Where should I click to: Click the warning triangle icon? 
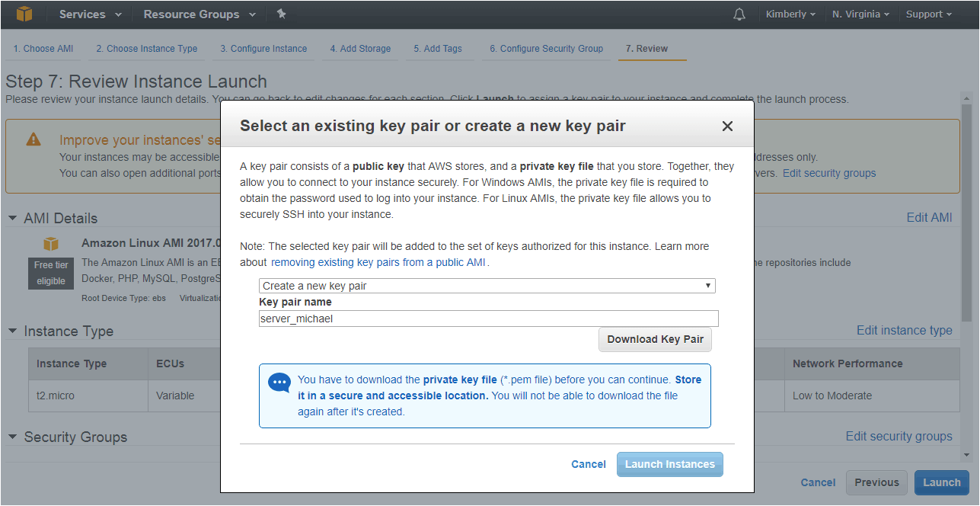[34, 139]
